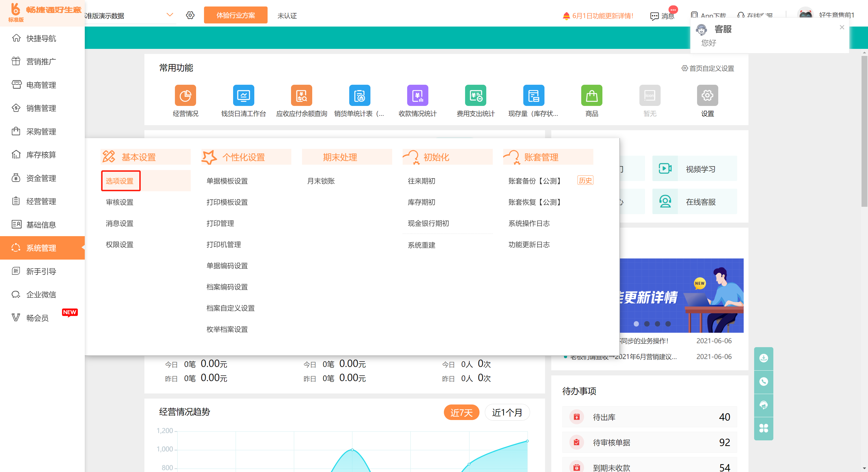The width and height of the screenshot is (868, 472).
Task: Open the 钱货日清工作台 icon
Action: (x=243, y=95)
